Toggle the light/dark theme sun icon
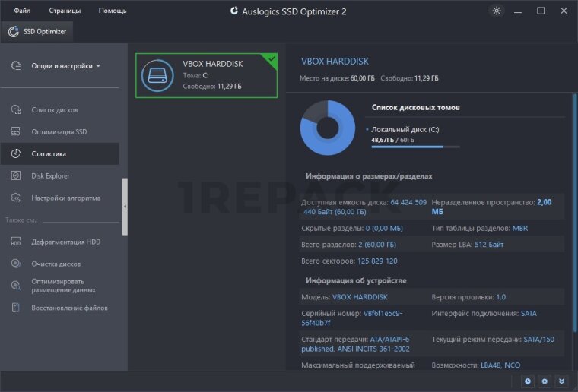Screen dimensions: 578x392 (x=497, y=11)
